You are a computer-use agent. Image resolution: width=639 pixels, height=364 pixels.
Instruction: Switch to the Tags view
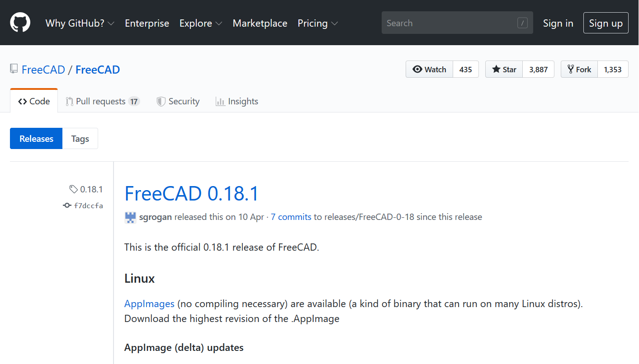click(80, 139)
